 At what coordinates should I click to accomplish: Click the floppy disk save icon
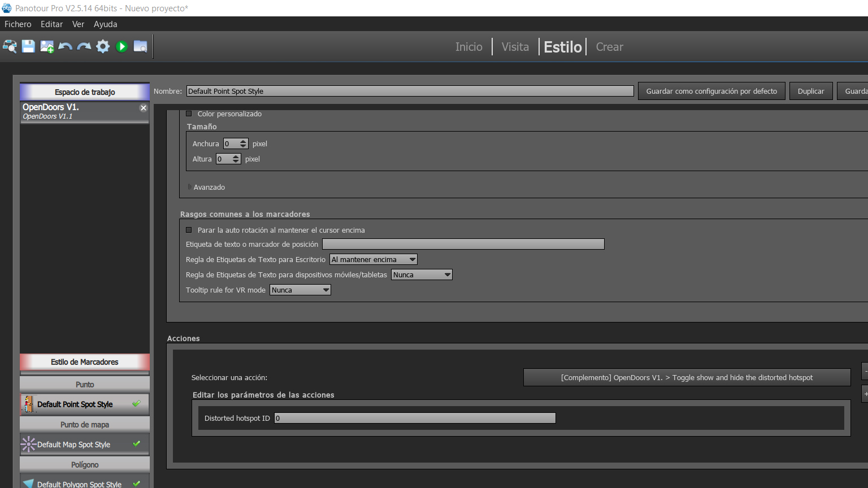pos(28,46)
